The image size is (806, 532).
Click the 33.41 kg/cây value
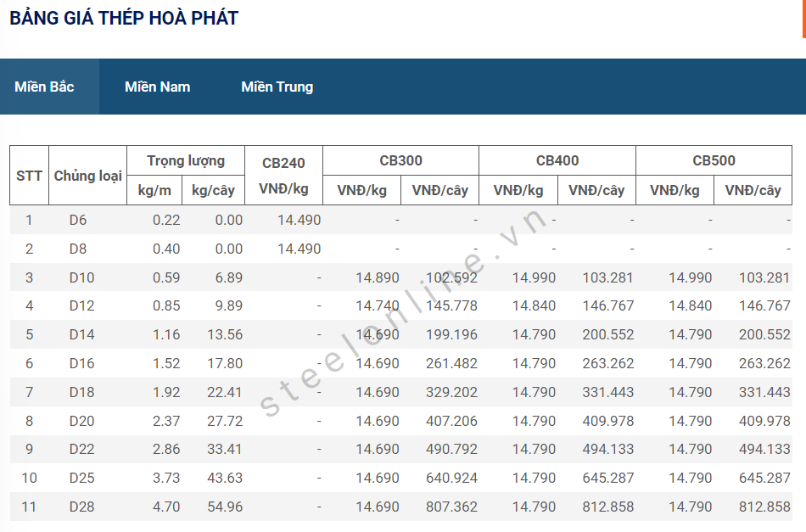click(x=225, y=449)
